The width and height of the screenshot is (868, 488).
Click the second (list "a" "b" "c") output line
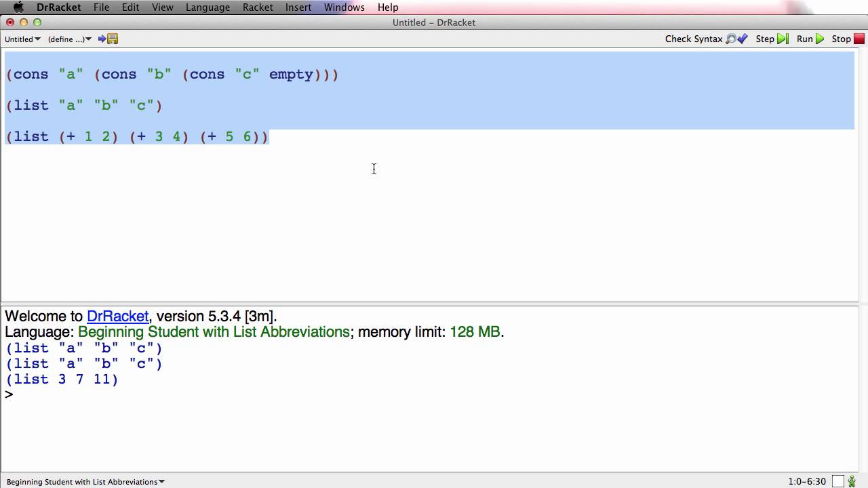84,364
